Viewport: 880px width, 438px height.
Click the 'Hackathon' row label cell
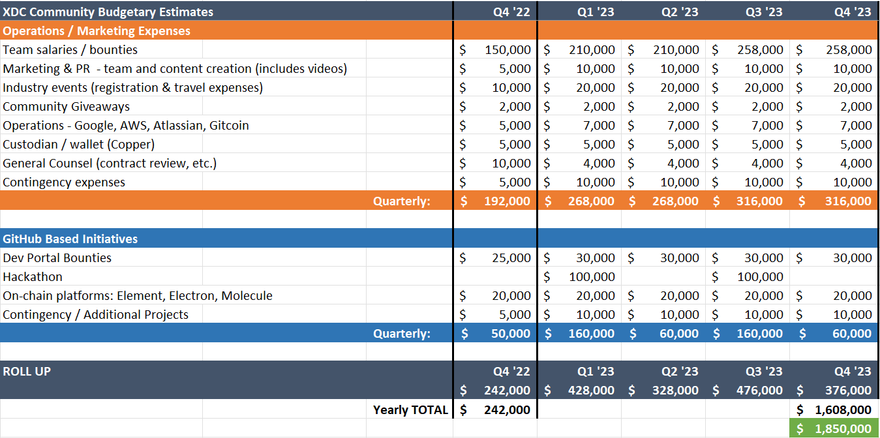click(x=33, y=277)
